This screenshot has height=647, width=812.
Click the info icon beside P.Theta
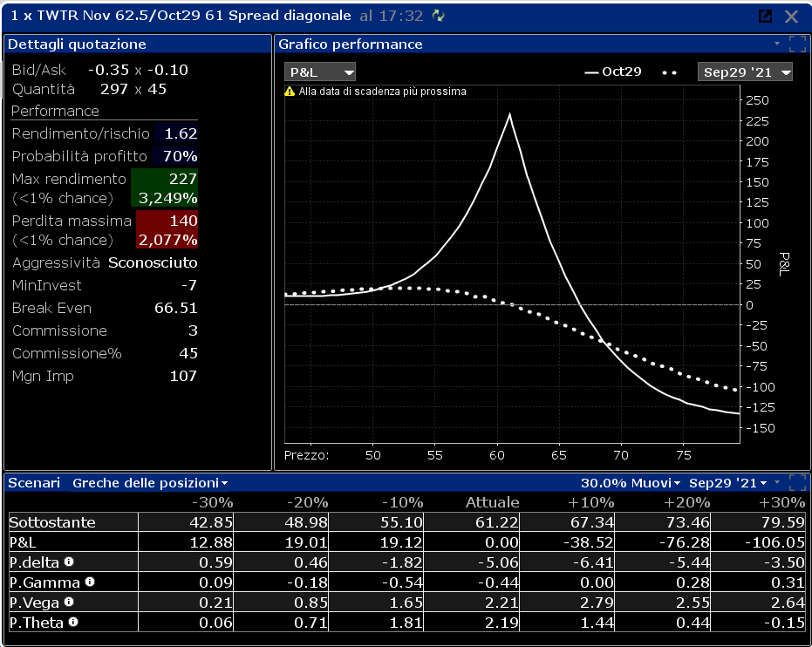click(73, 622)
